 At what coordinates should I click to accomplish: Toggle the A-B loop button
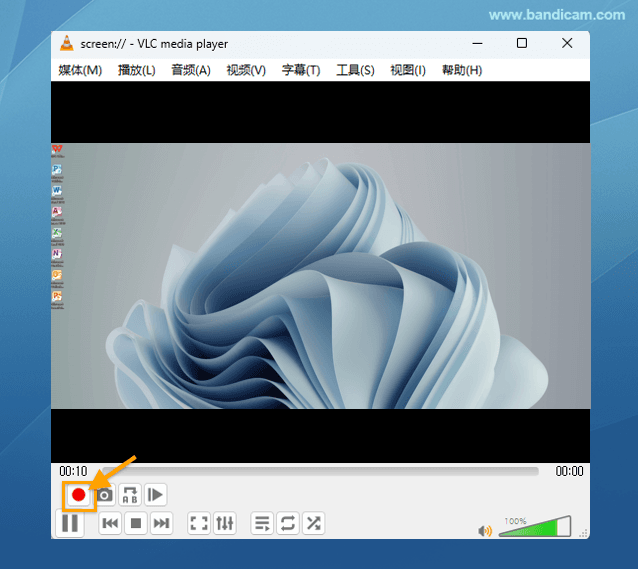point(130,495)
